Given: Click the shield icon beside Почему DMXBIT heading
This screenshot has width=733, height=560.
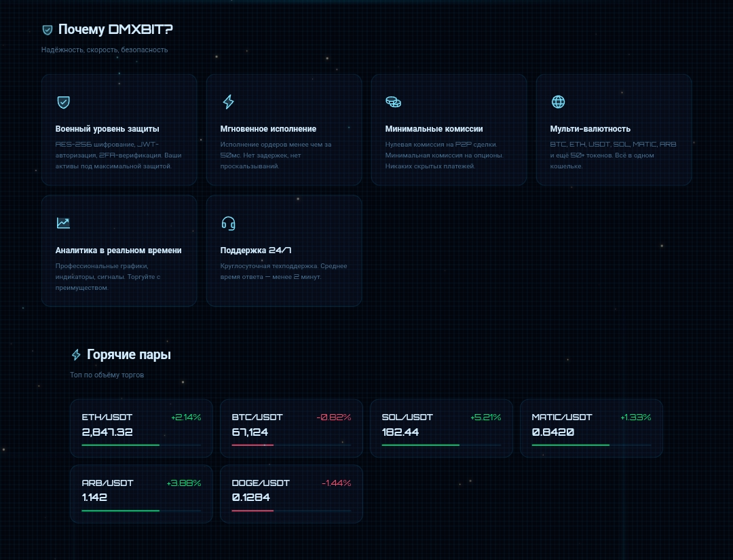Looking at the screenshot, I should [48, 30].
